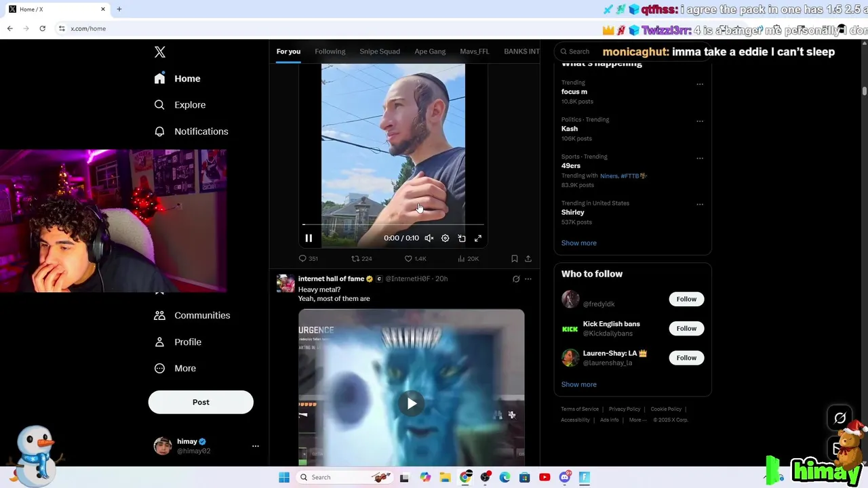The image size is (868, 488).
Task: Open options for Kash trend
Action: pyautogui.click(x=700, y=121)
